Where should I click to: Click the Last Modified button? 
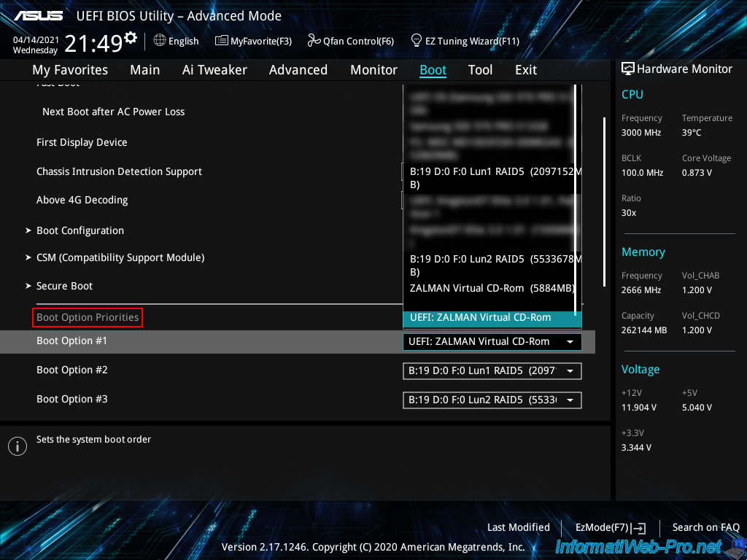(x=518, y=527)
